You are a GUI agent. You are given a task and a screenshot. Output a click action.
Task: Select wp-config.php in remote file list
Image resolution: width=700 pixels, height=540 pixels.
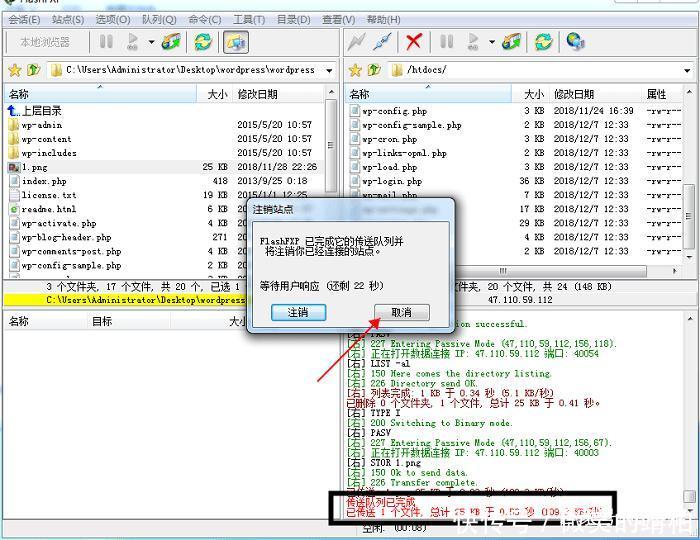point(394,111)
